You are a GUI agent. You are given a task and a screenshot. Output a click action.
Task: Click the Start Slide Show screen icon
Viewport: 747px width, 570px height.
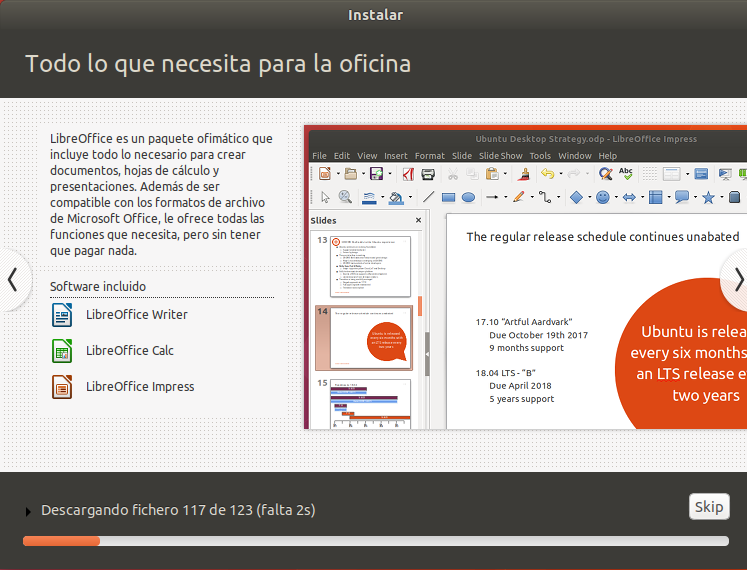click(x=725, y=174)
